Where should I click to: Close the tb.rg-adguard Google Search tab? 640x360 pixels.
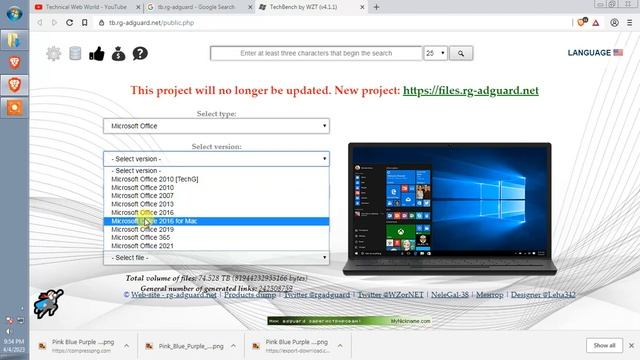(250, 7)
